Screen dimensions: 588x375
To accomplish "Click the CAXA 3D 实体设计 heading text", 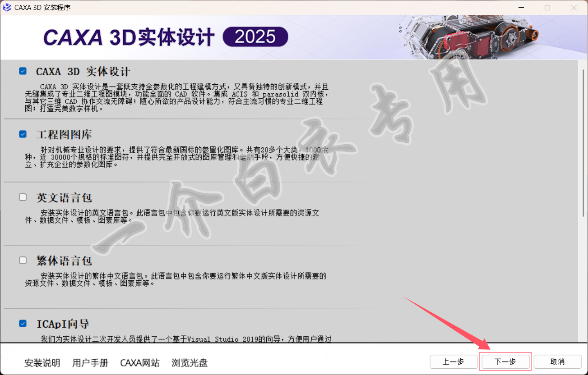I will 83,72.
